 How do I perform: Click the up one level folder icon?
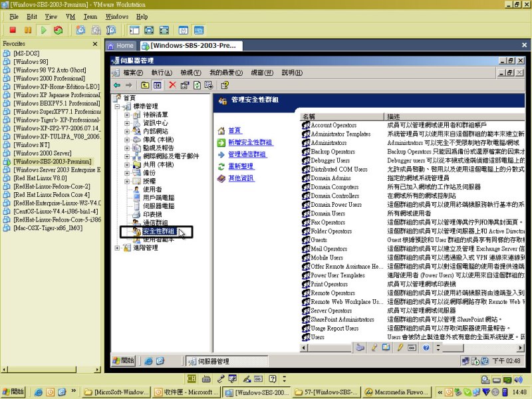(145, 85)
